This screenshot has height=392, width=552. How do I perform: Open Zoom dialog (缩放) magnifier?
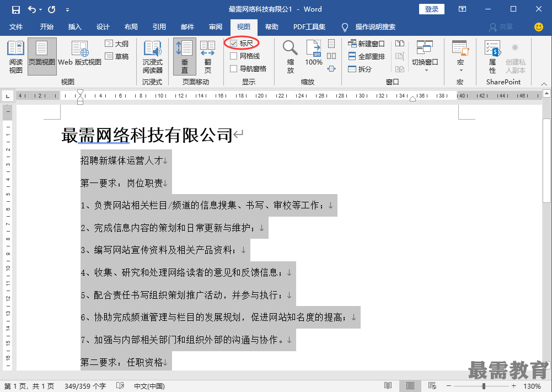(x=291, y=57)
